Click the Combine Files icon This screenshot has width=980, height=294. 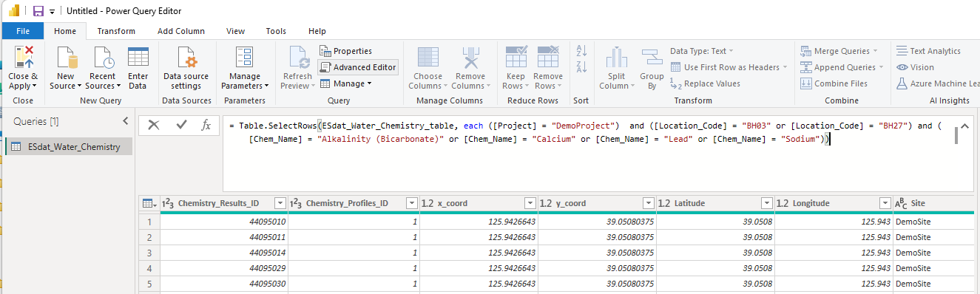[806, 83]
